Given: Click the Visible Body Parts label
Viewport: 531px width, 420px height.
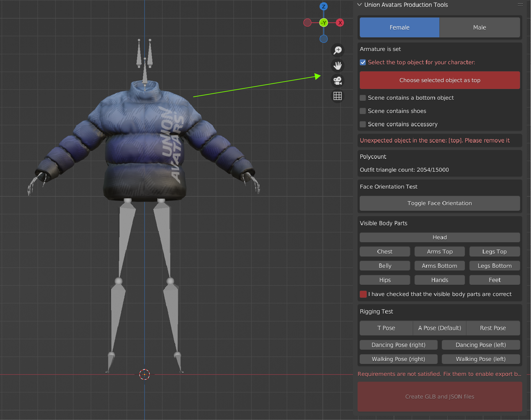Looking at the screenshot, I should pos(384,223).
